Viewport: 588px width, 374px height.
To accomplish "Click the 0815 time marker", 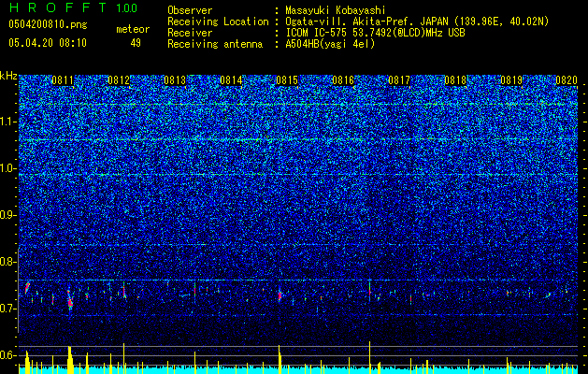I will click(x=287, y=80).
